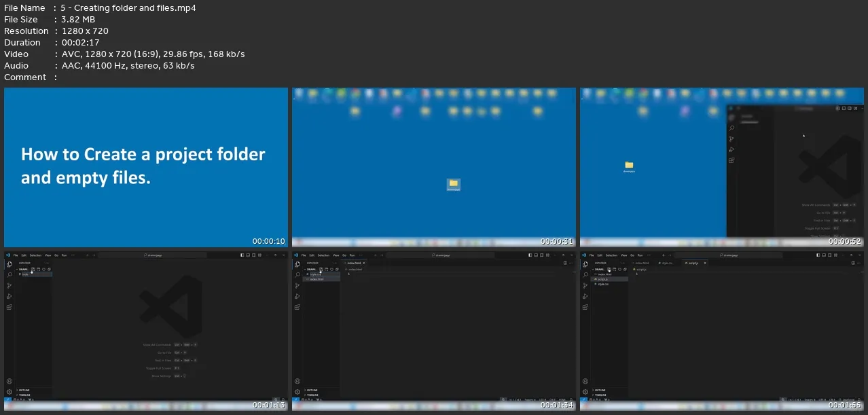Toggle primary sidebar layout in 00:01:34 frame

(x=530, y=255)
